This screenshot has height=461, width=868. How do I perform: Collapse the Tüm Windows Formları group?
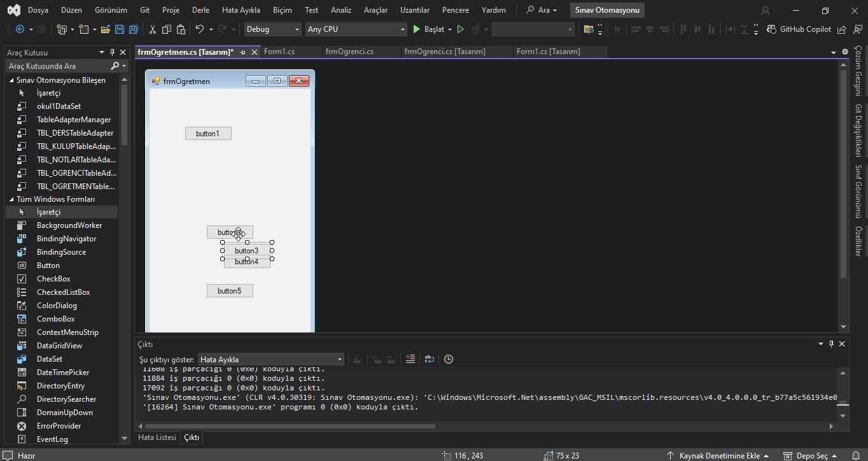[11, 199]
